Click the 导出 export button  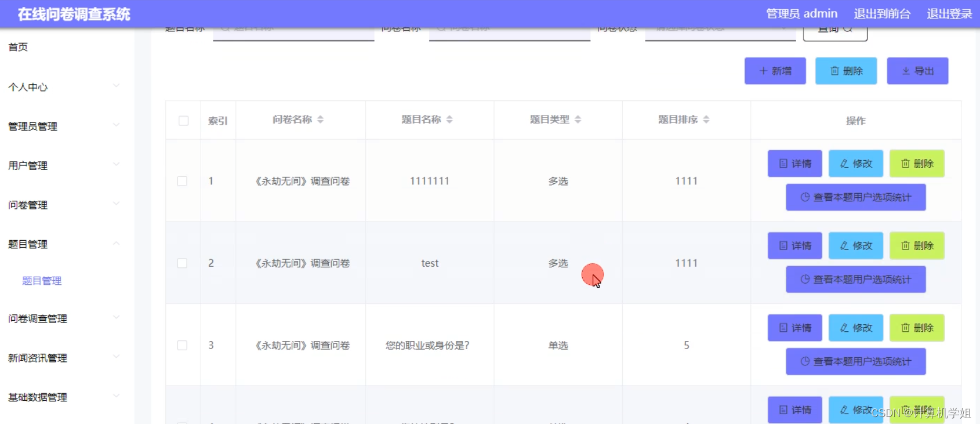[917, 71]
